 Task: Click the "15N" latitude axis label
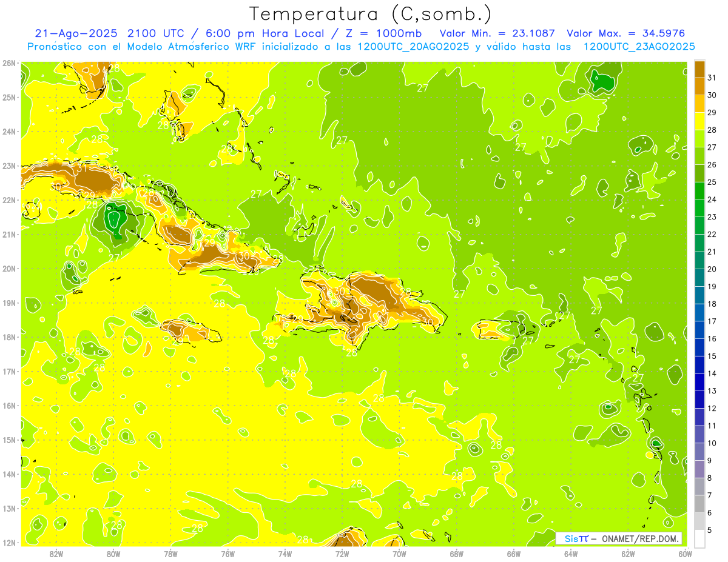(8, 440)
